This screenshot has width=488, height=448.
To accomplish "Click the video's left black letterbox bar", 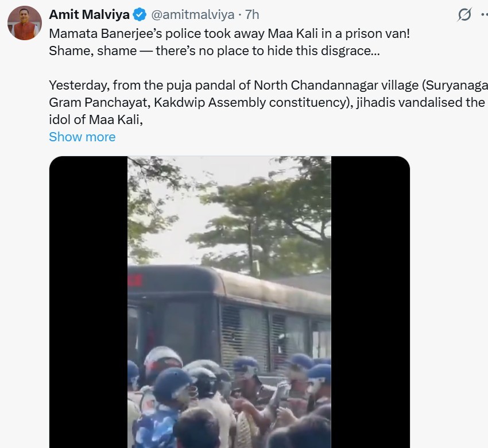I will [88, 302].
